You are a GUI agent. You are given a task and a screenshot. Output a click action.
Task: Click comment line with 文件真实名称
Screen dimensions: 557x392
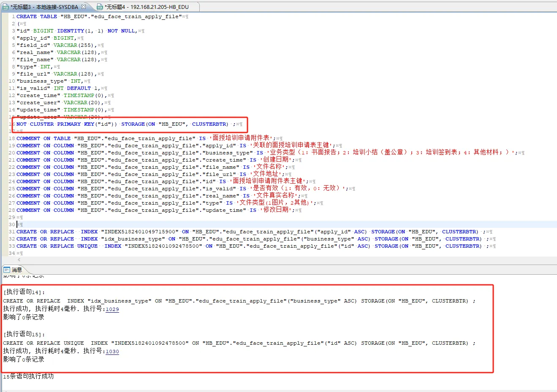pyautogui.click(x=159, y=195)
